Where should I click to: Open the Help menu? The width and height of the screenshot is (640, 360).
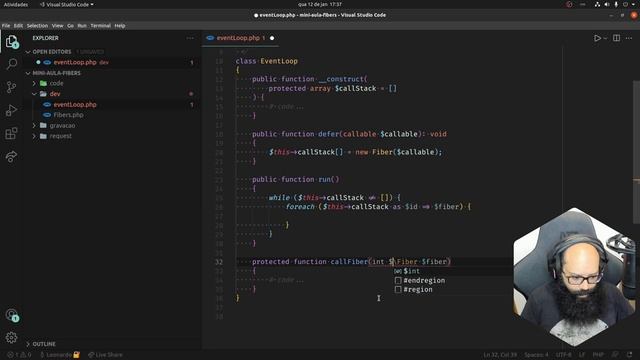pyautogui.click(x=120, y=26)
